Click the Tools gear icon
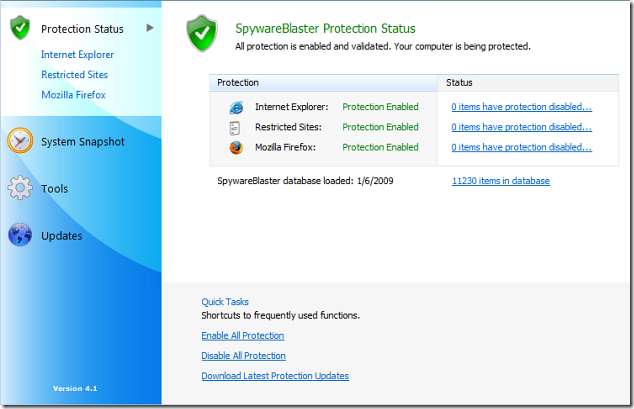The height and width of the screenshot is (409, 634). [x=20, y=188]
